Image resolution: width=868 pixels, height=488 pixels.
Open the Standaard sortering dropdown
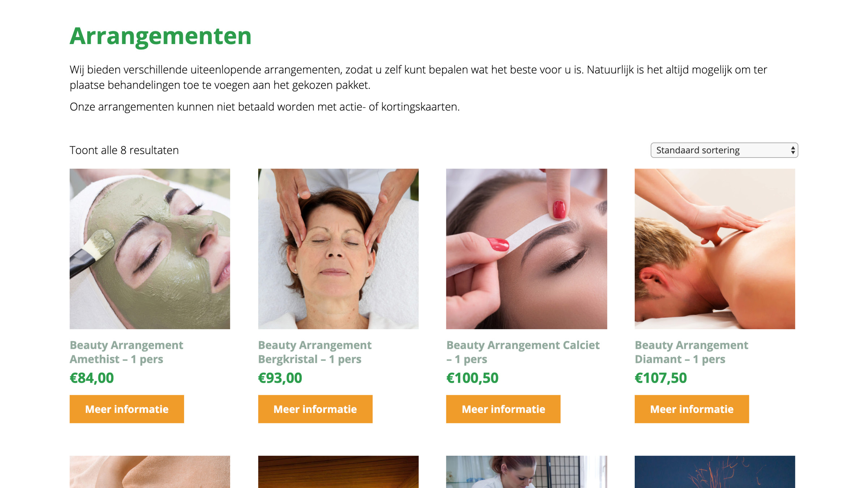724,150
